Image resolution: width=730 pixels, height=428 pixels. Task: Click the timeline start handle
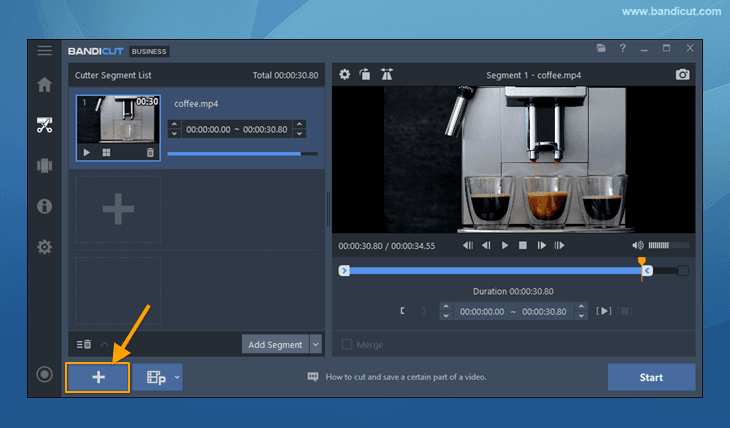click(x=344, y=271)
